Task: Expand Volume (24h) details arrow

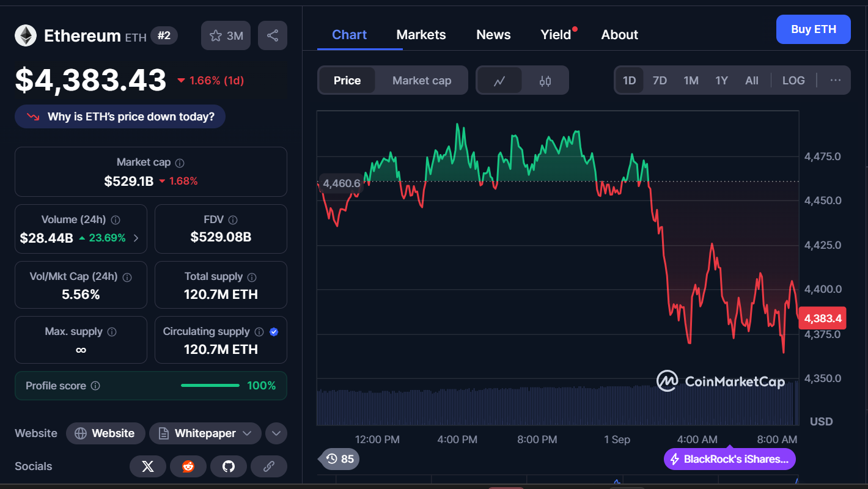Action: (x=136, y=238)
